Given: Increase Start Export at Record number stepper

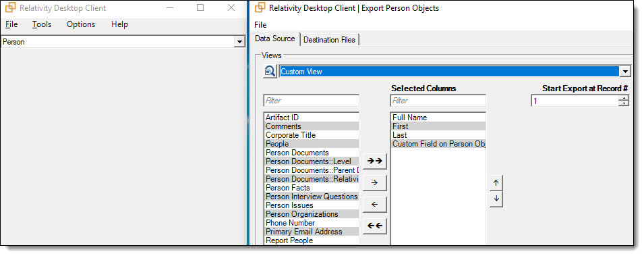Looking at the screenshot, I should click(624, 98).
